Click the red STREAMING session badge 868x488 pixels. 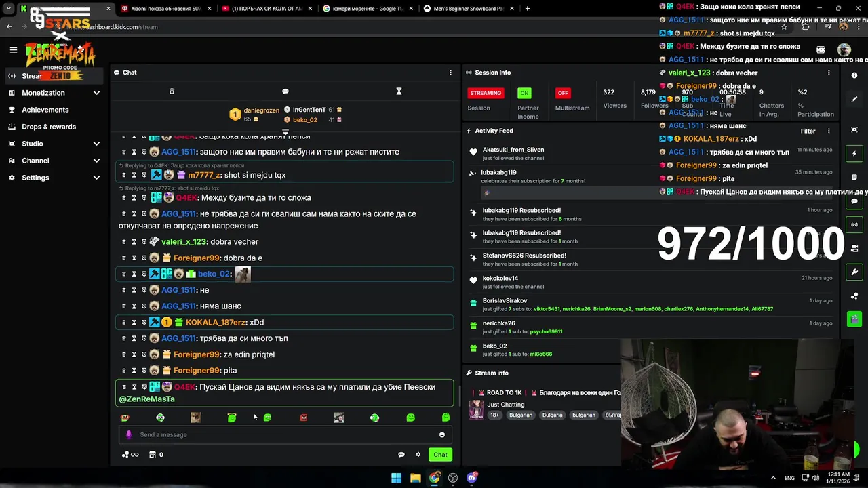point(486,93)
